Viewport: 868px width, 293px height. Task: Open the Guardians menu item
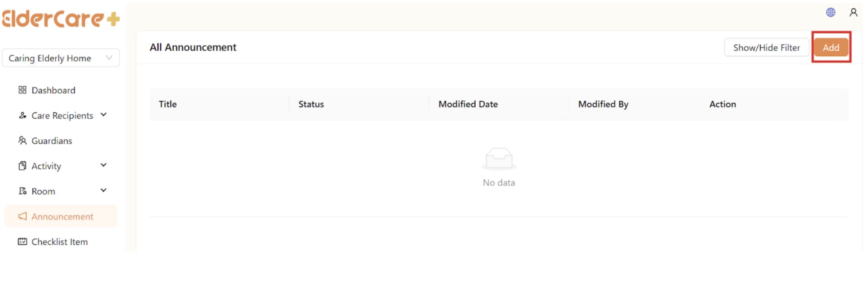pos(52,141)
